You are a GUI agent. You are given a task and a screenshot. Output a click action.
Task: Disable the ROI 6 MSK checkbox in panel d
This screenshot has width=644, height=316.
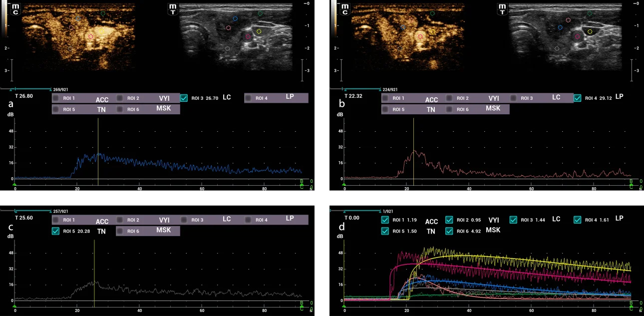click(448, 231)
